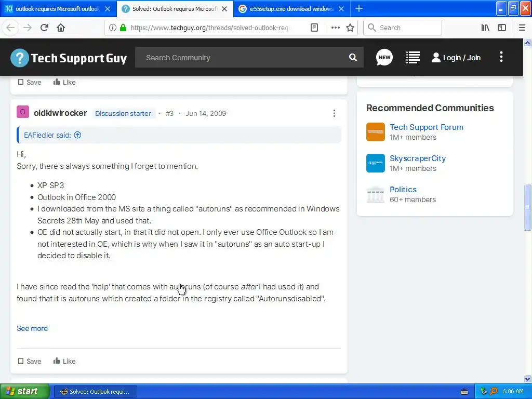Expand the 'EAFiedler said:' quote
Screen dimensions: 532x399
pos(47,135)
